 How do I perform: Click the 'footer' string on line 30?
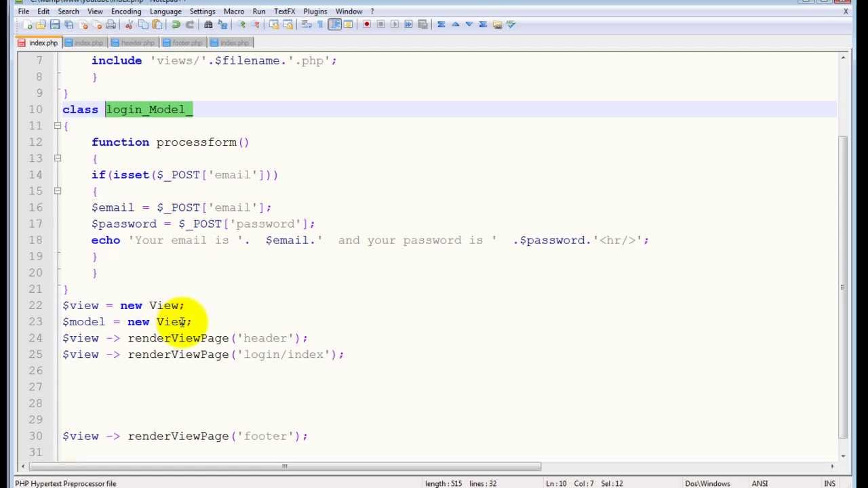point(265,436)
